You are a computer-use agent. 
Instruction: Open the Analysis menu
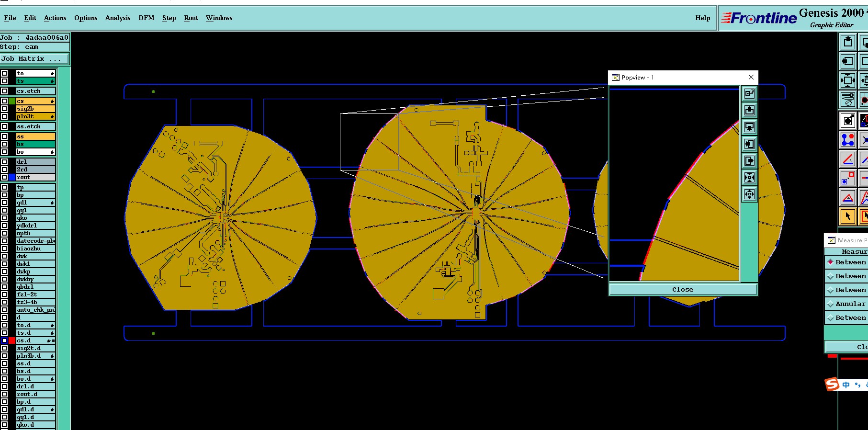118,18
